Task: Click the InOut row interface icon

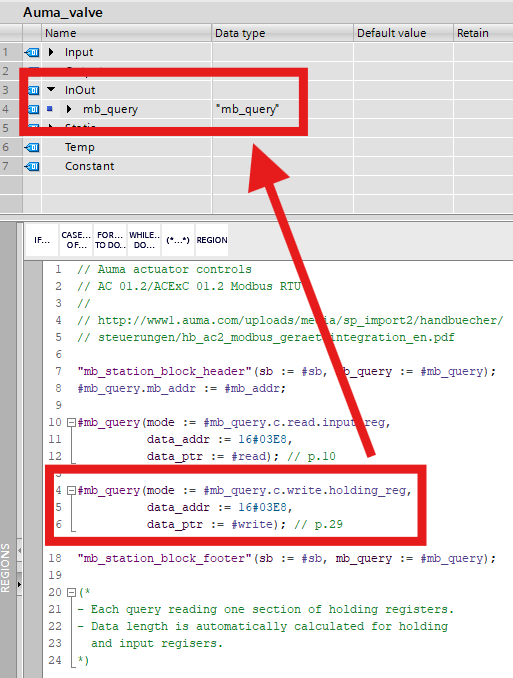Action: (33, 90)
